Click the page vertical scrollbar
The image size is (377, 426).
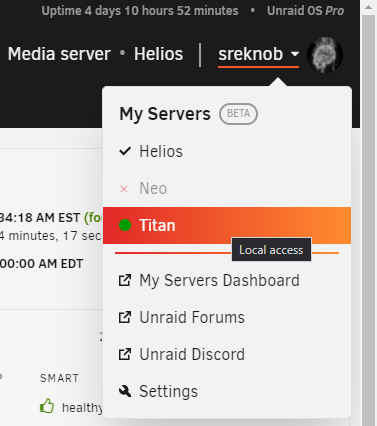click(x=369, y=220)
